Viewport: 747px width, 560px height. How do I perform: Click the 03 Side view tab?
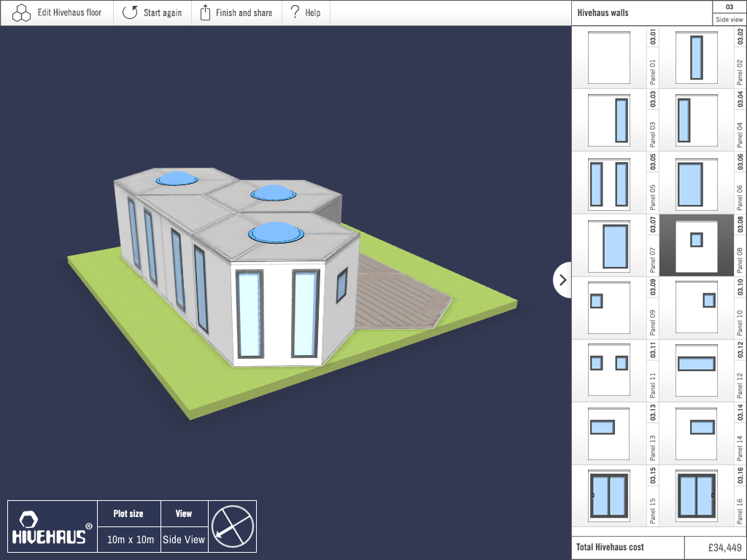[729, 13]
